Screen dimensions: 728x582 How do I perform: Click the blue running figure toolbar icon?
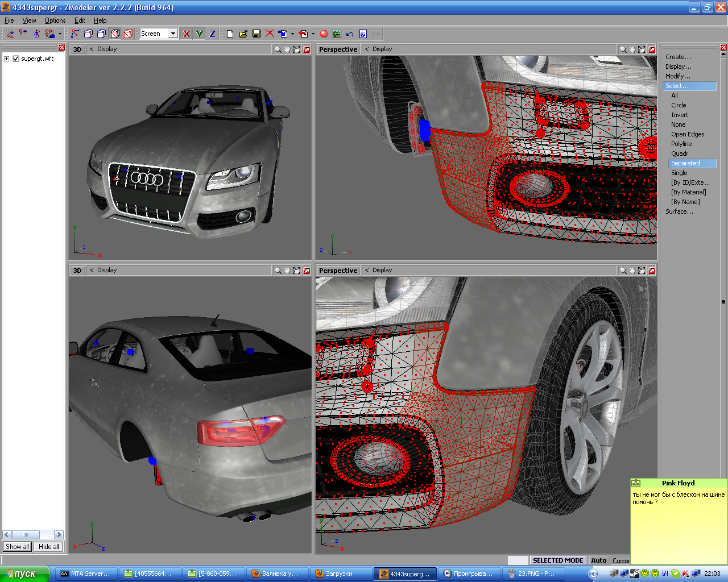pos(36,34)
